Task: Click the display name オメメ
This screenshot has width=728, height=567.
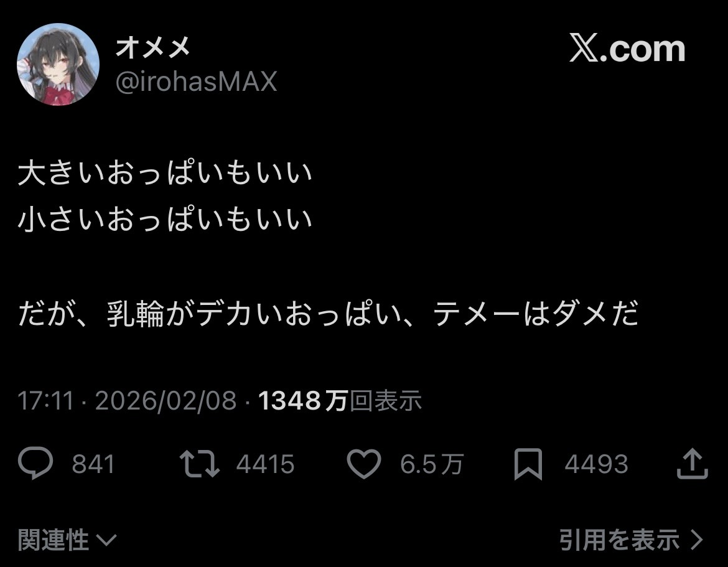Action: tap(152, 47)
